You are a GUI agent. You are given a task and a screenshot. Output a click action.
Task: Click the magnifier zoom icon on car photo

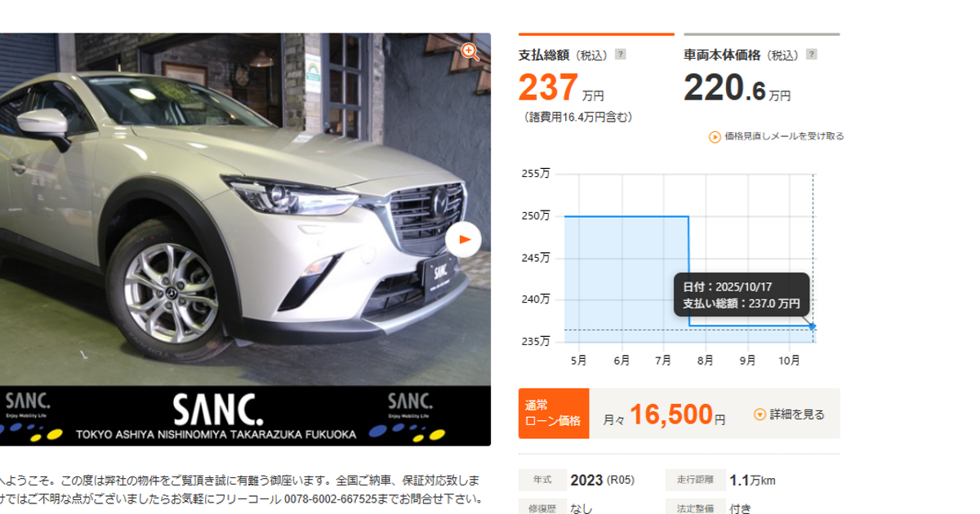pos(470,51)
